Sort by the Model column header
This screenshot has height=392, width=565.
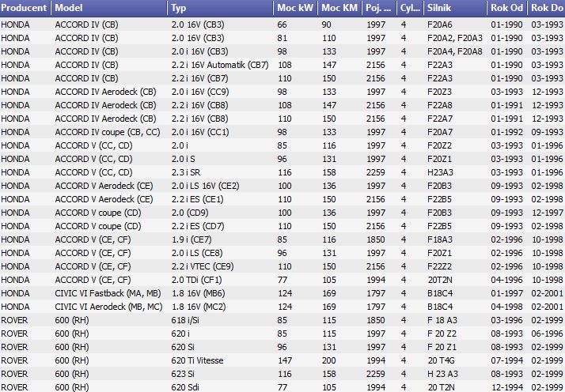109,8
